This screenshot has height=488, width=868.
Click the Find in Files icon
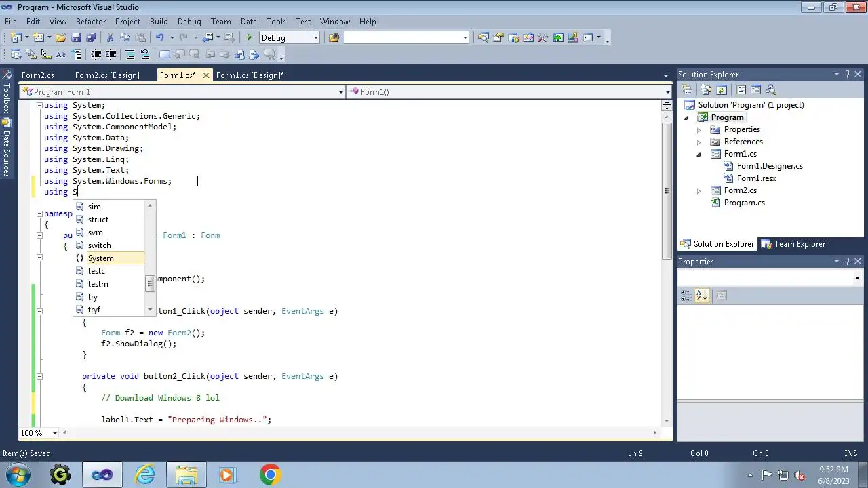[334, 37]
